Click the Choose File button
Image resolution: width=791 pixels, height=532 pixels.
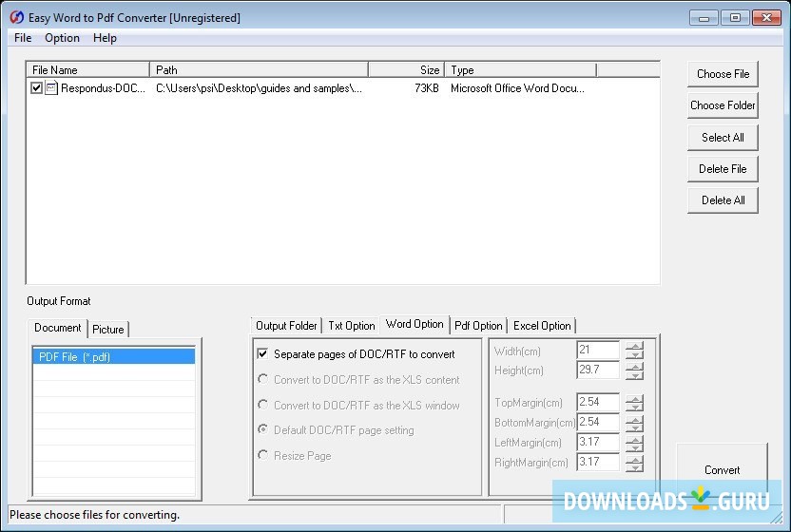tap(723, 74)
